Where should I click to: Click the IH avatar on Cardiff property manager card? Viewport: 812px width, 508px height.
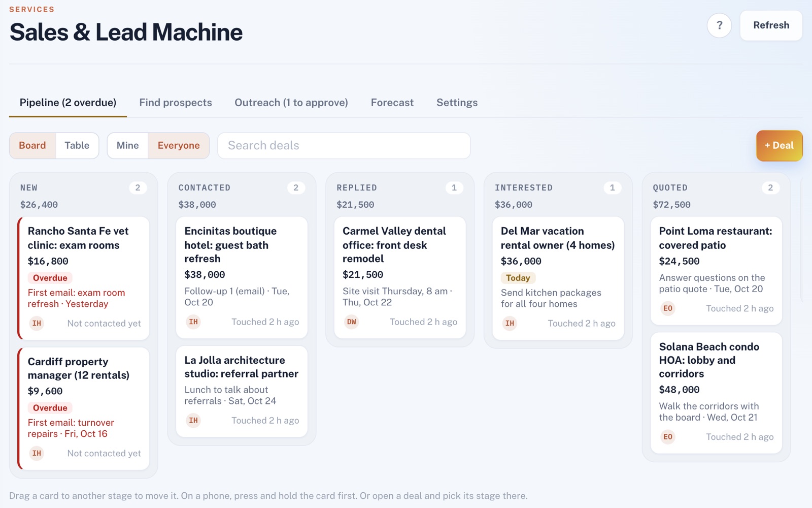click(x=37, y=453)
